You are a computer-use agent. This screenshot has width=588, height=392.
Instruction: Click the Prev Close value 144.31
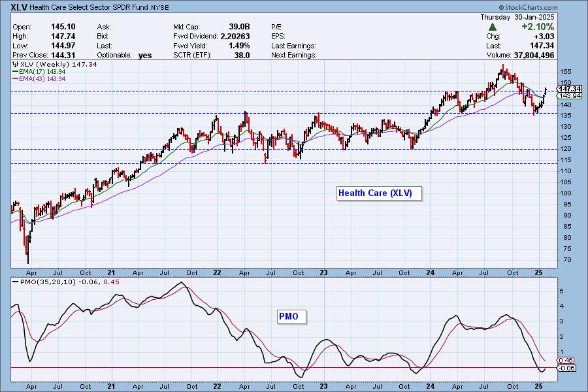pos(63,55)
